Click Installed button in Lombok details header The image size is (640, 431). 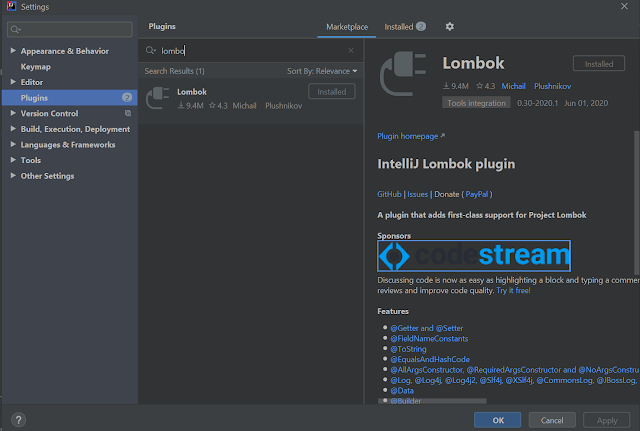599,64
